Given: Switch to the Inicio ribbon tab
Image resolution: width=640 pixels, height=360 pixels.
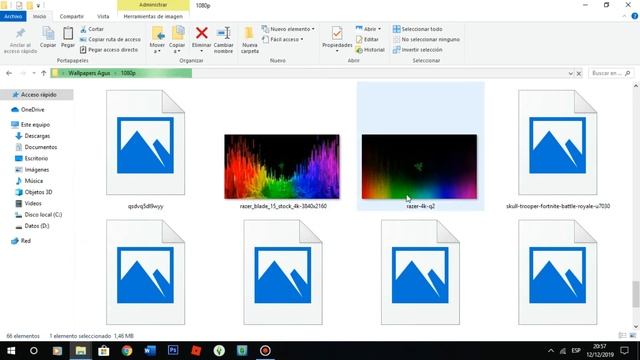Looking at the screenshot, I should 40,16.
